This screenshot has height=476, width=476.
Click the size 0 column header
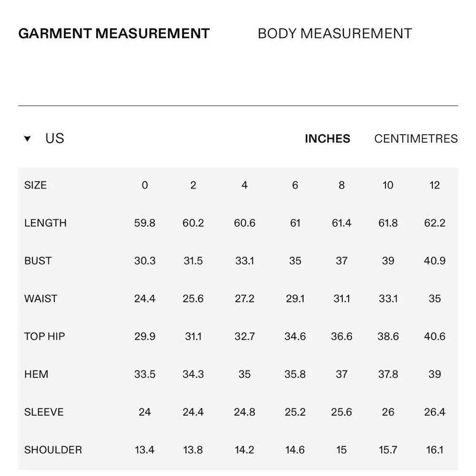coord(145,185)
